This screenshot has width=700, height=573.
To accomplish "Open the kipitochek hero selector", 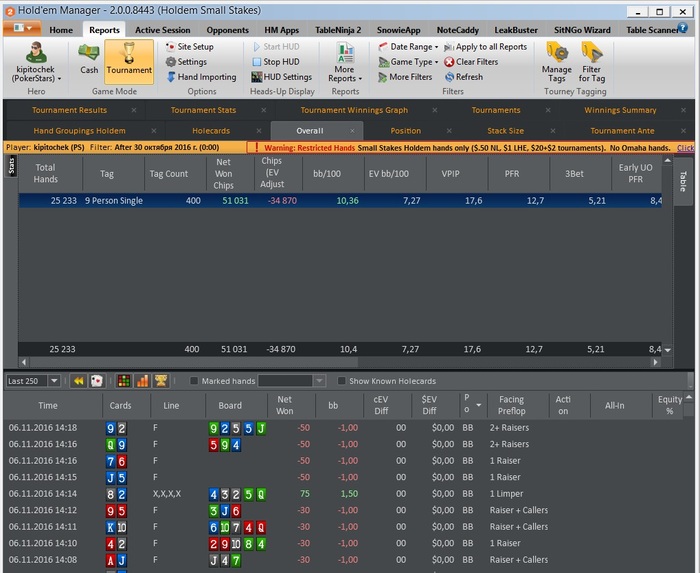I will [36, 62].
